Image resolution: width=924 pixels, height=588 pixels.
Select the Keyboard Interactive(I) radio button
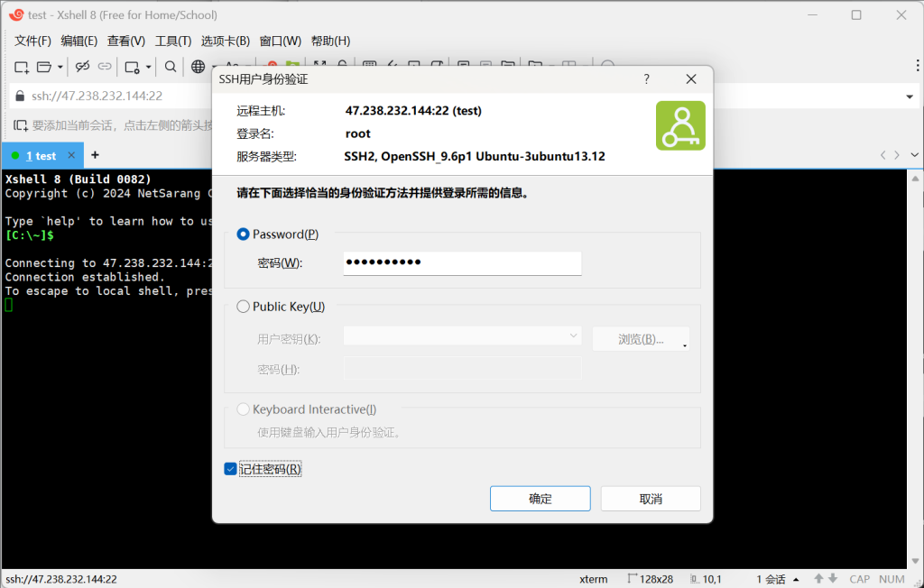(243, 409)
